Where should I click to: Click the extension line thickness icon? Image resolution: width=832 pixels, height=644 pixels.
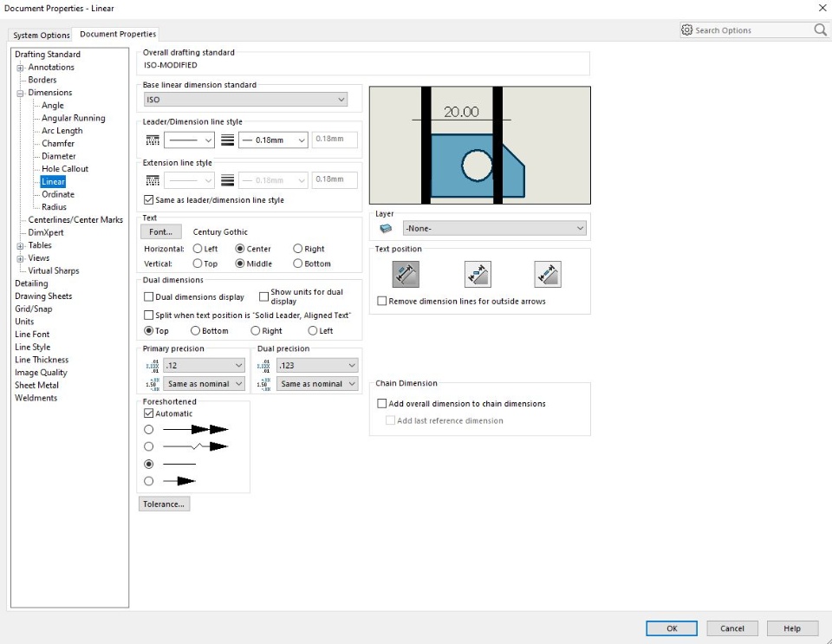tap(228, 180)
